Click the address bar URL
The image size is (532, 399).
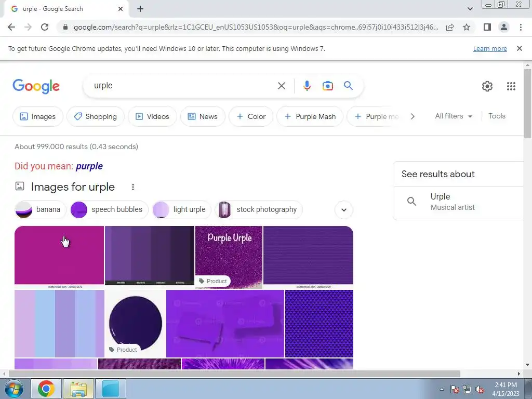[256, 27]
